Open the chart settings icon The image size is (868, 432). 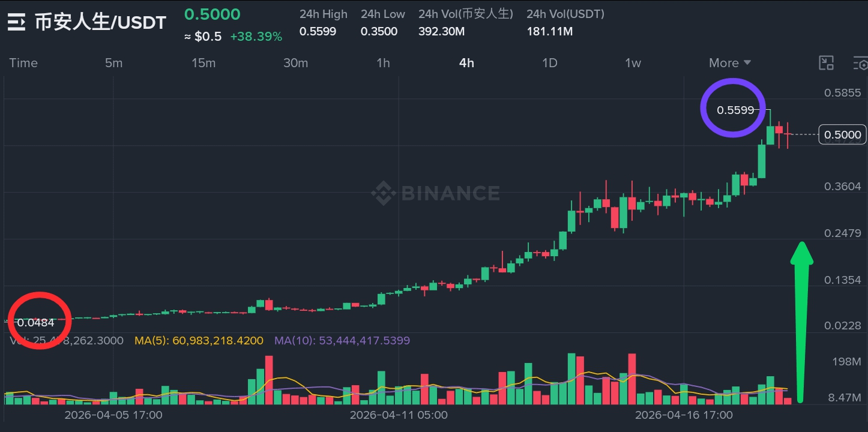(x=861, y=63)
